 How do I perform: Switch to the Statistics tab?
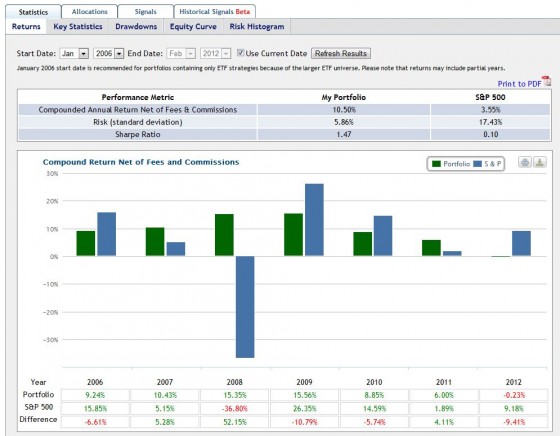(33, 12)
